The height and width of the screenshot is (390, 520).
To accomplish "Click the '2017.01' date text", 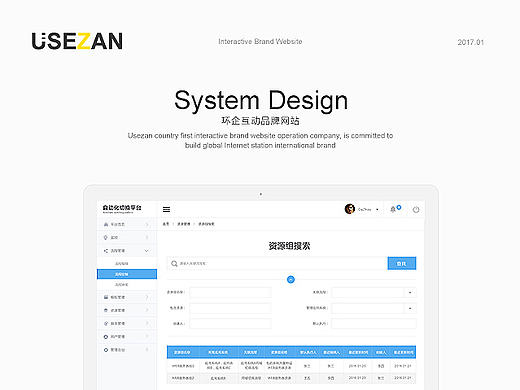I will 471,42.
